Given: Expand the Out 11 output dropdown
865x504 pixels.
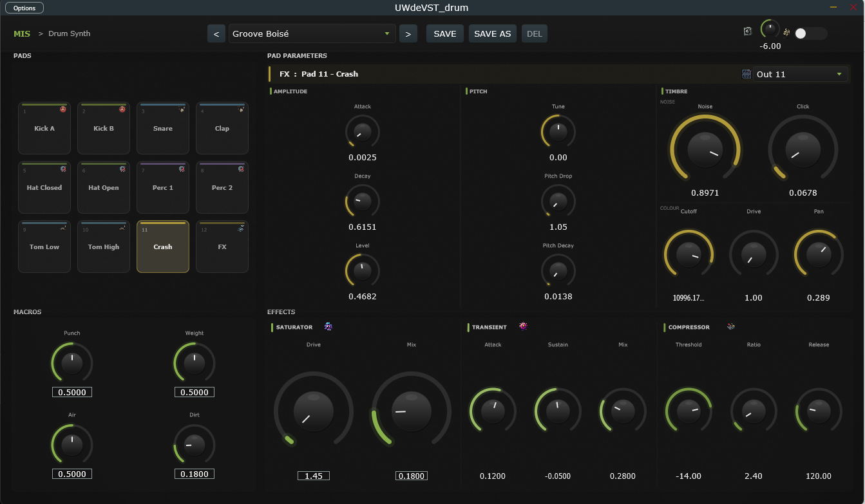Looking at the screenshot, I should (800, 74).
